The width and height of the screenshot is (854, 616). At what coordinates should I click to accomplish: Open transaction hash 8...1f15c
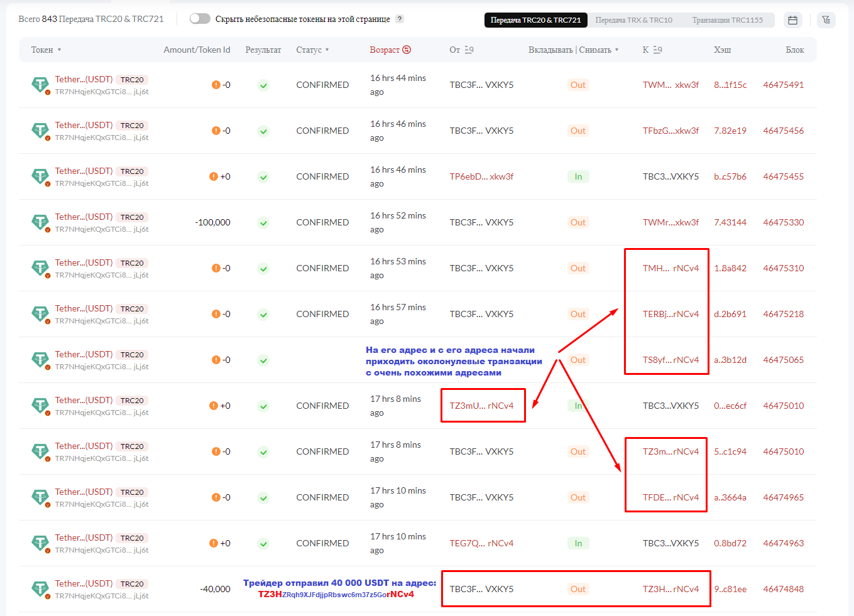tap(730, 85)
